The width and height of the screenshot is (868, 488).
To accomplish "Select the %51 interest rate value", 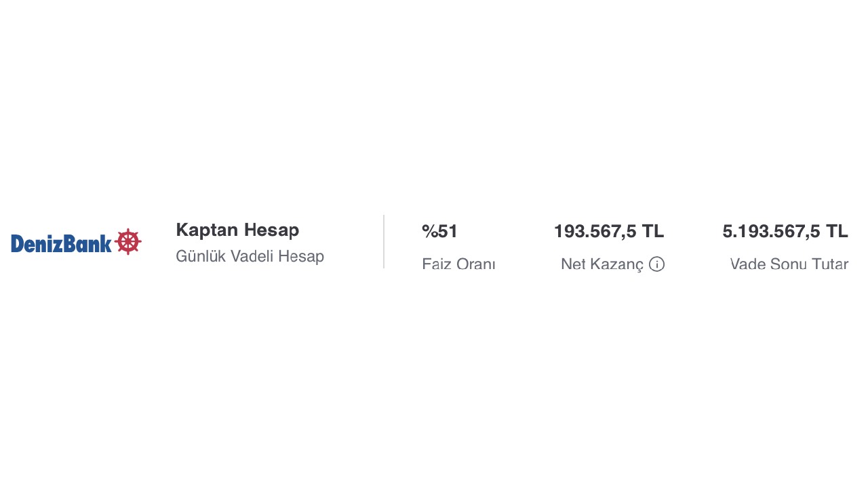I will 439,231.
